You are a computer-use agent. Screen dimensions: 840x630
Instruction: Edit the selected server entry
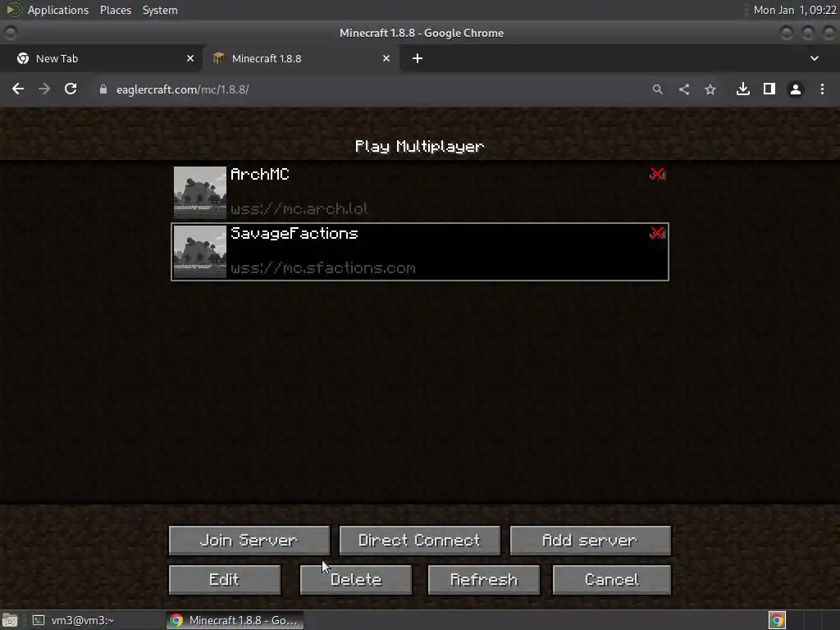pos(225,580)
